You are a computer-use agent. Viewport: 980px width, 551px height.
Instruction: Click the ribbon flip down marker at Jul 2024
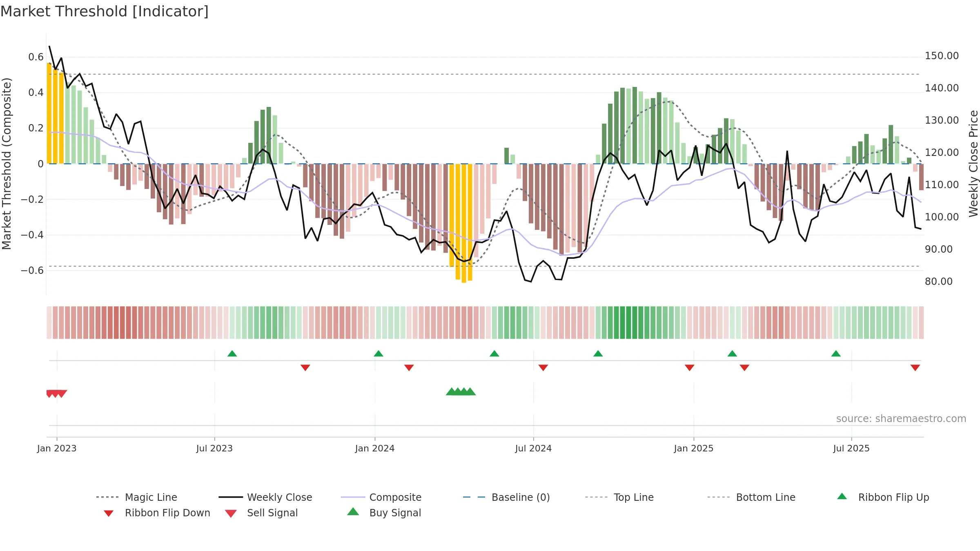543,368
